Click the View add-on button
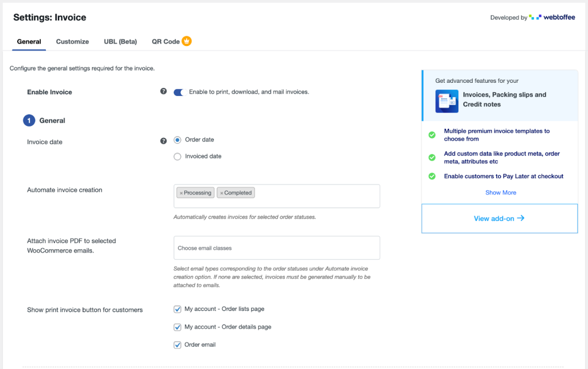588x369 pixels. pyautogui.click(x=499, y=218)
